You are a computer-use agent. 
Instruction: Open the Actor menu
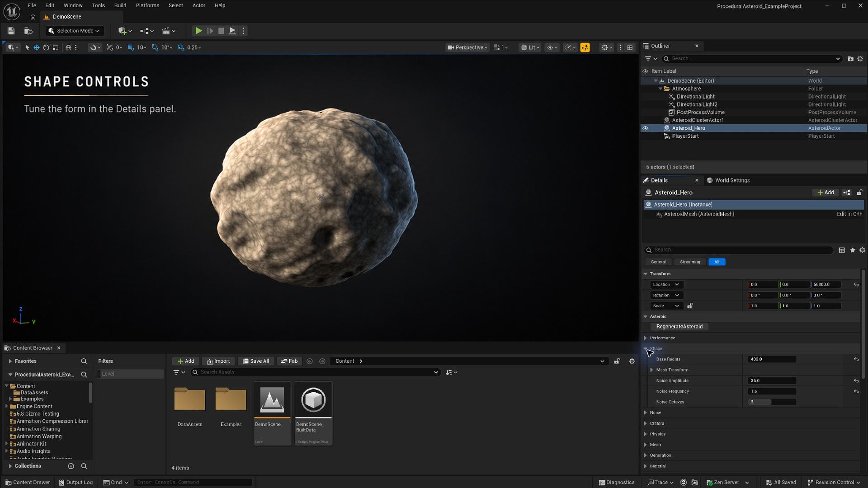(x=198, y=5)
